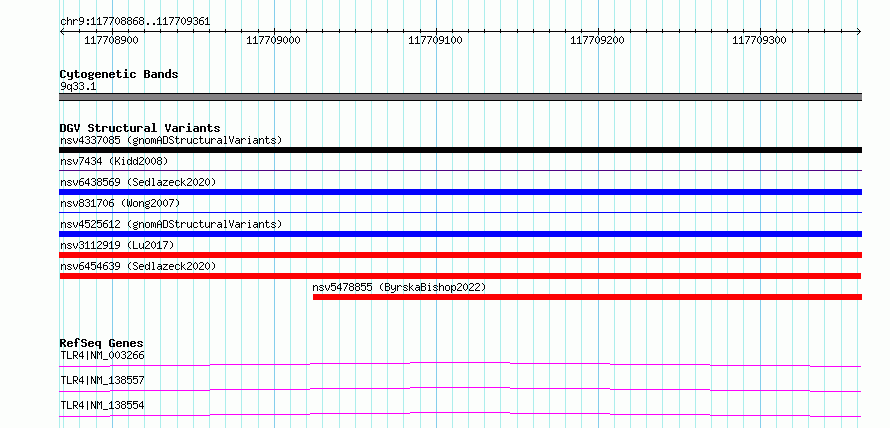Open transcript label TLR4|NM_003266

[102, 356]
